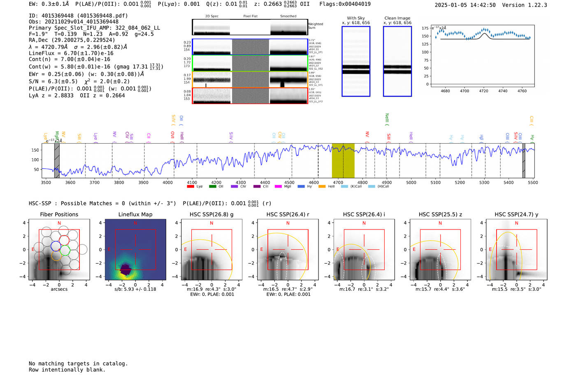Click the '2D Spec' column header

click(212, 16)
